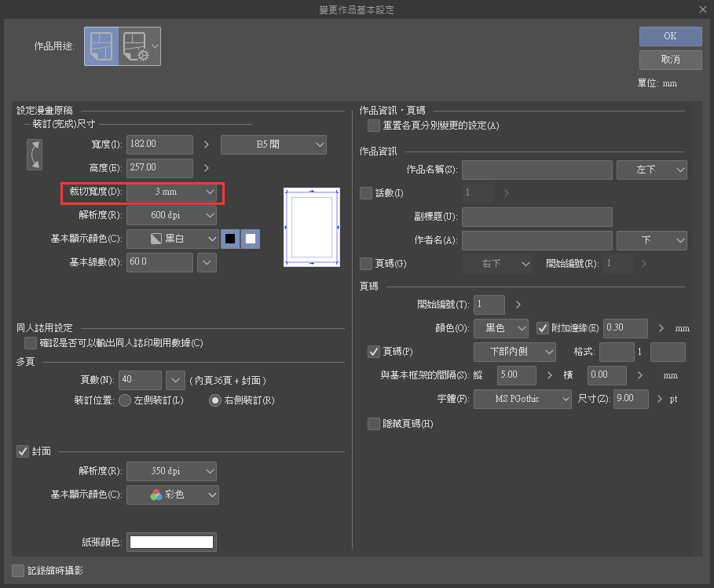
Task: Open the MS PGothic font dropdown
Action: [522, 399]
